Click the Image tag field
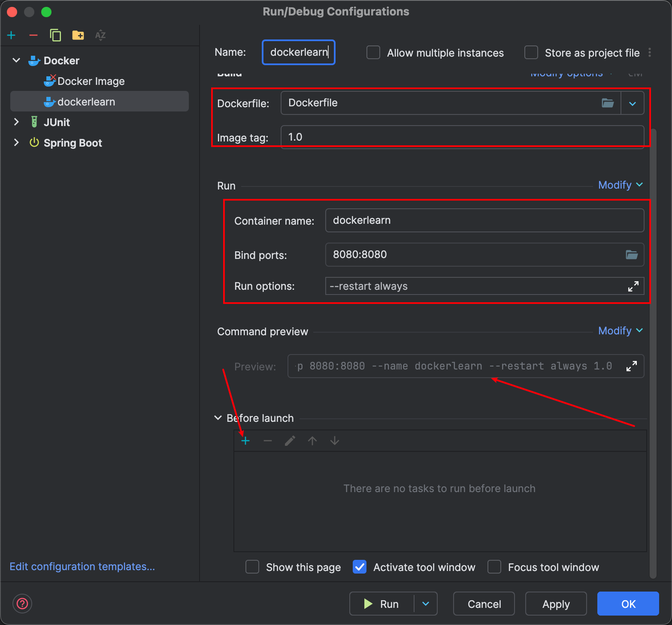Image resolution: width=672 pixels, height=625 pixels. pyautogui.click(x=463, y=137)
